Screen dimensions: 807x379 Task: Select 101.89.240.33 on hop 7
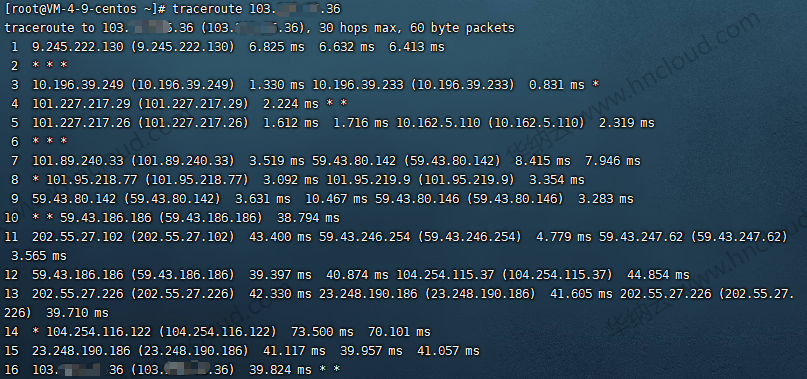[x=78, y=161]
